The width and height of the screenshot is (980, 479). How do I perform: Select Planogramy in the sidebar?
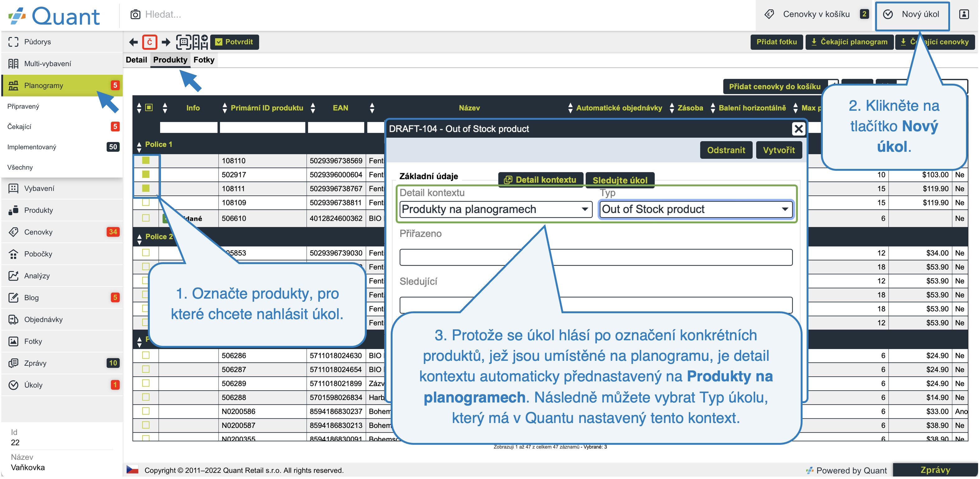click(62, 86)
